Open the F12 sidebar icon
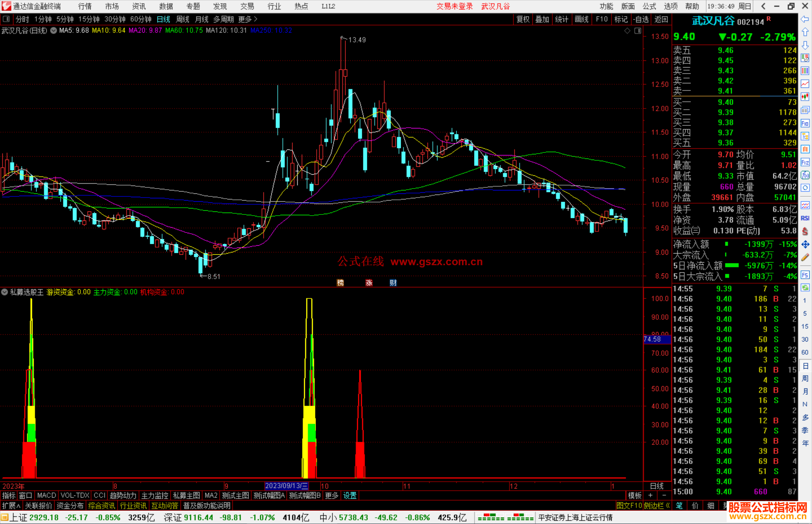This screenshot has width=812, height=524. pos(805,162)
